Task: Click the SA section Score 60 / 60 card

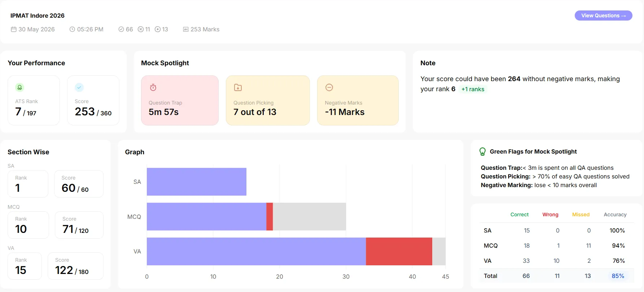Action: [79, 184]
